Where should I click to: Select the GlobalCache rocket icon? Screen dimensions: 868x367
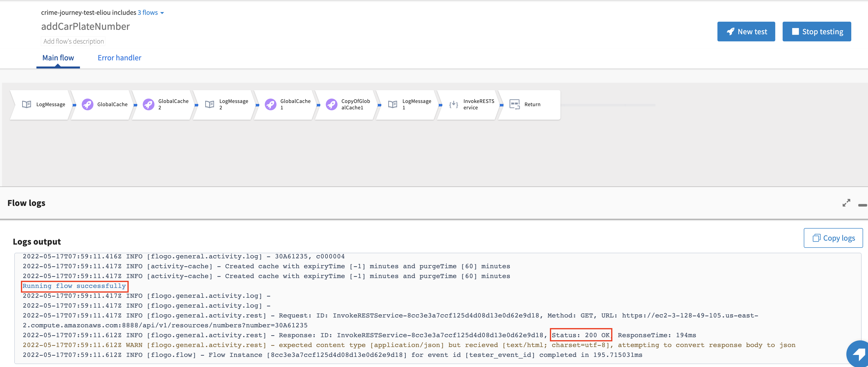88,104
